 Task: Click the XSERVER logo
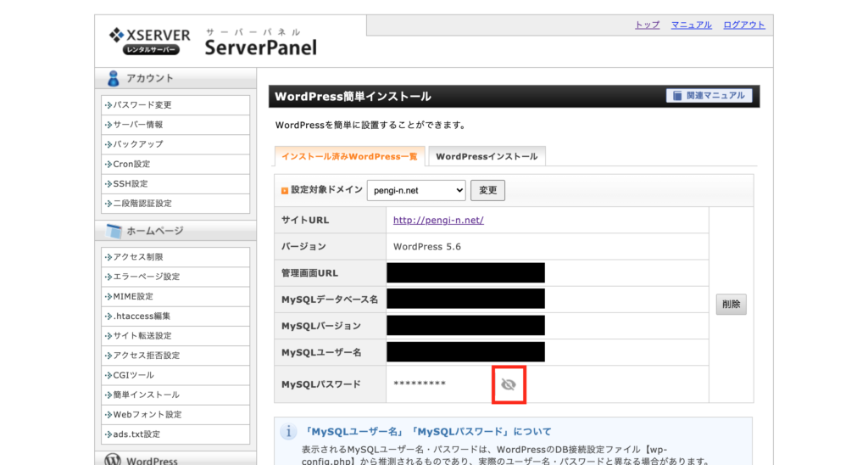point(149,41)
